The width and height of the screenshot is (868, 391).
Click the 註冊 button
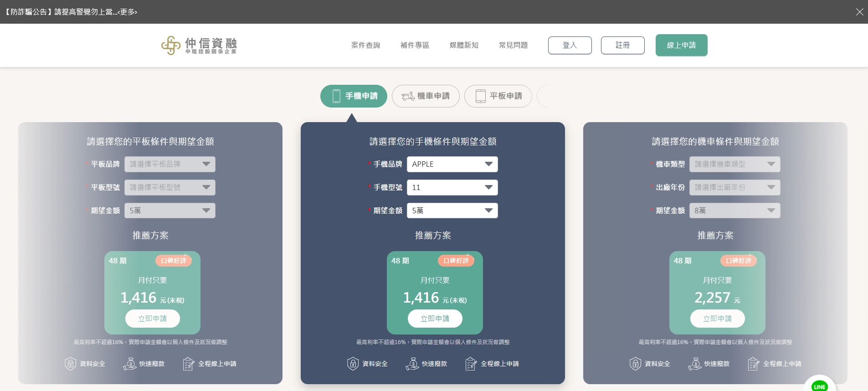[x=622, y=45]
